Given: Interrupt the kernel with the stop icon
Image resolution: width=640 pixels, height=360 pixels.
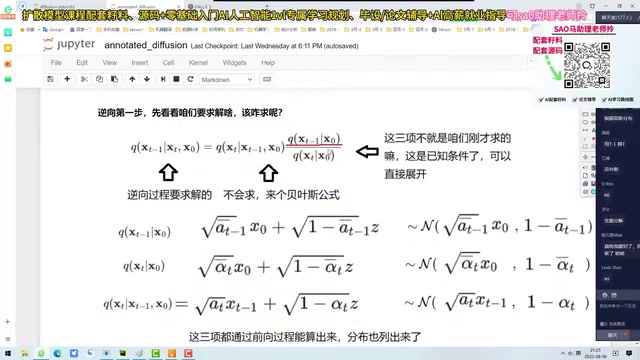Looking at the screenshot, I should [176, 79].
